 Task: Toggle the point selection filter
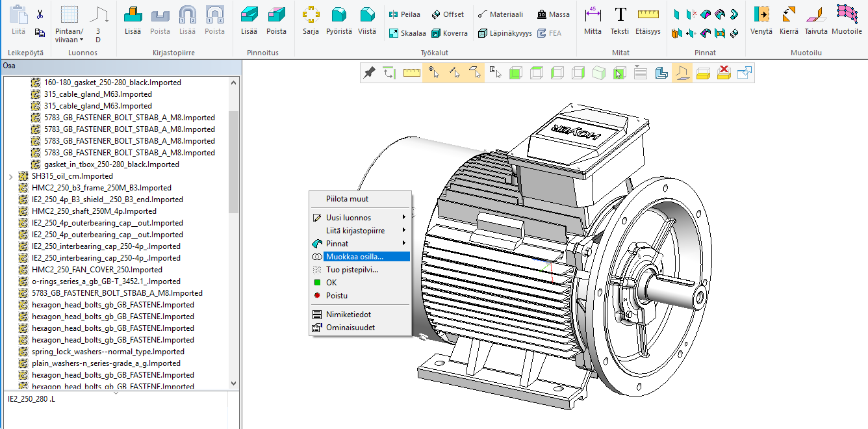click(433, 73)
